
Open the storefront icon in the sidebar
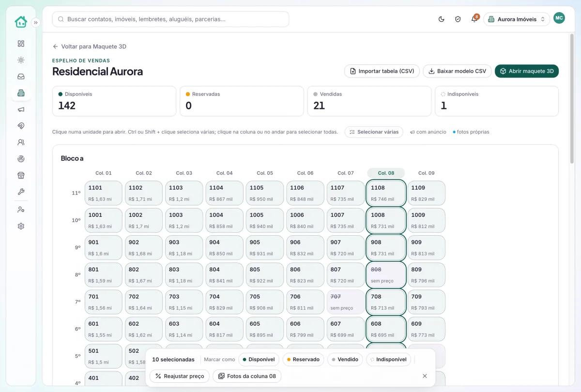click(21, 175)
